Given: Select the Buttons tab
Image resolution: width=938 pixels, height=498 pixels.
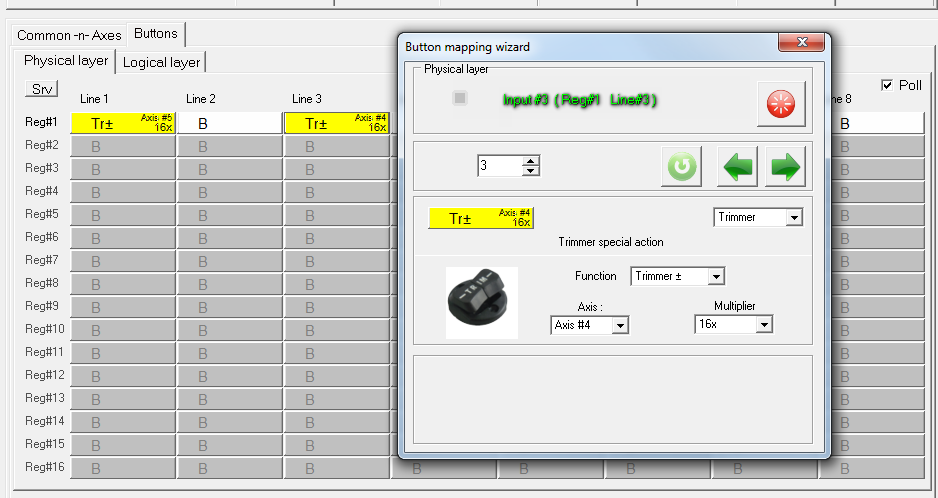Looking at the screenshot, I should click(x=156, y=34).
